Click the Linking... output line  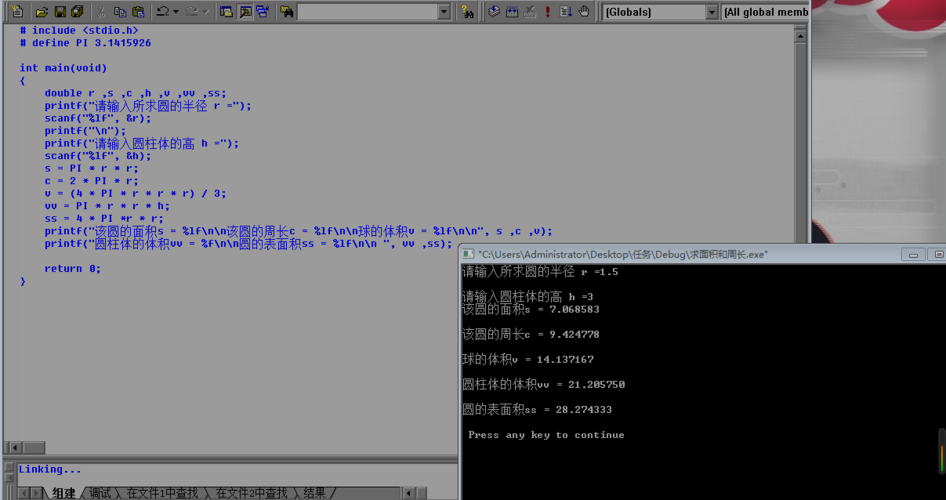coord(49,469)
